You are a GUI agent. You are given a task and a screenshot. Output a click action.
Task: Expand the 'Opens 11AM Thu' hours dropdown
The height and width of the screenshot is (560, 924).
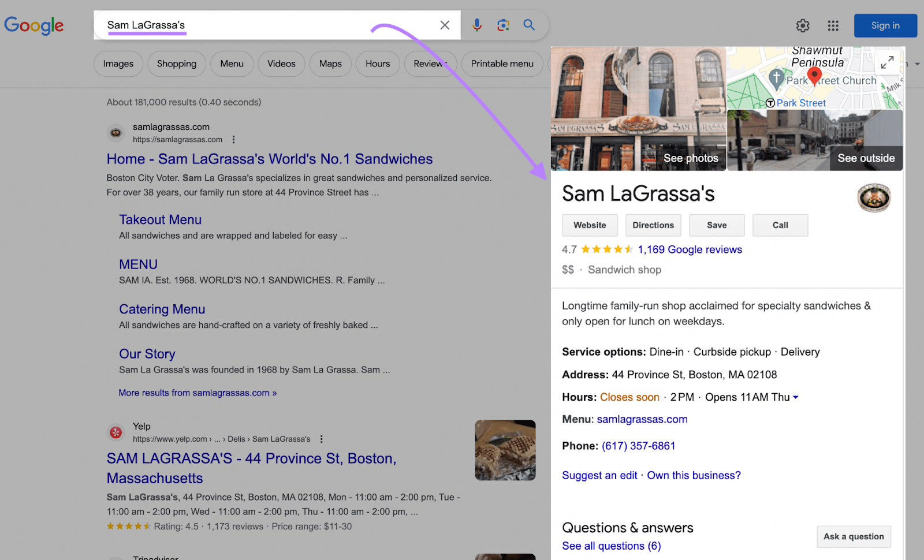[795, 397]
